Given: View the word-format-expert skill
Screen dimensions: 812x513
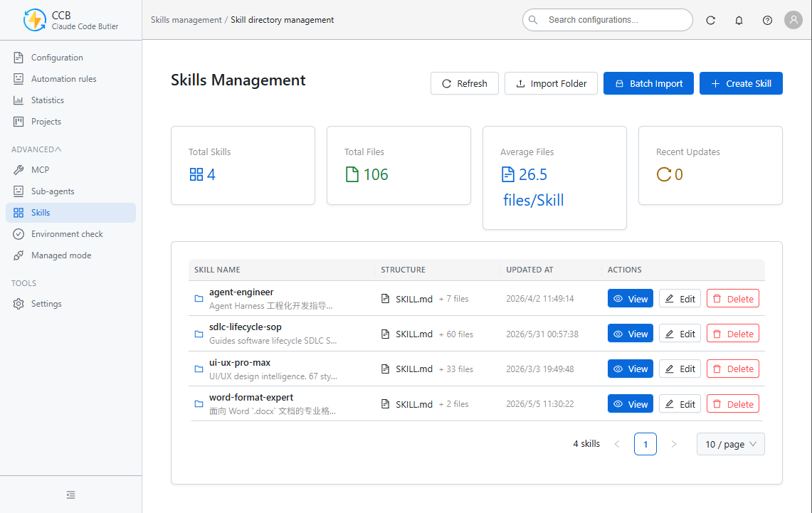Looking at the screenshot, I should pos(631,403).
